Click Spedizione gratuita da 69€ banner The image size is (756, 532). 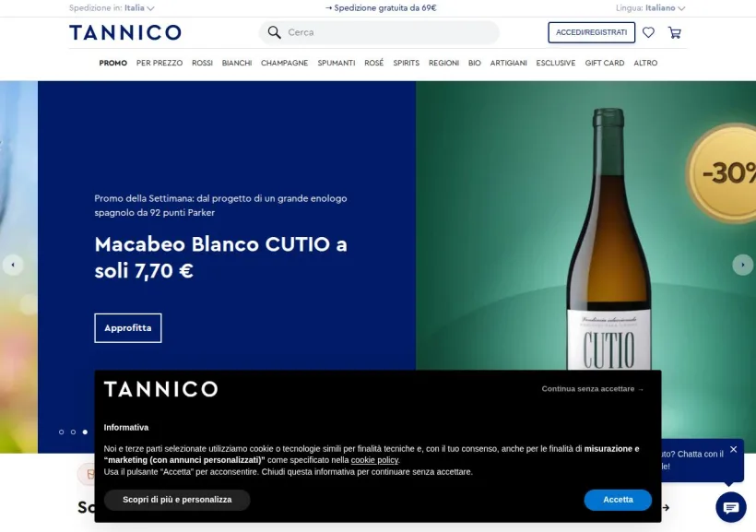[x=381, y=7]
